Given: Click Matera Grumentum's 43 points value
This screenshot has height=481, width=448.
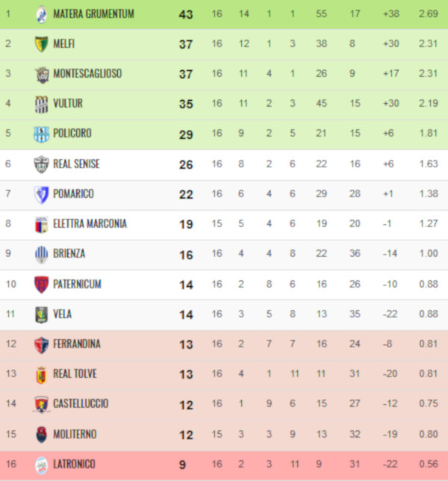Looking at the screenshot, I should click(186, 14).
